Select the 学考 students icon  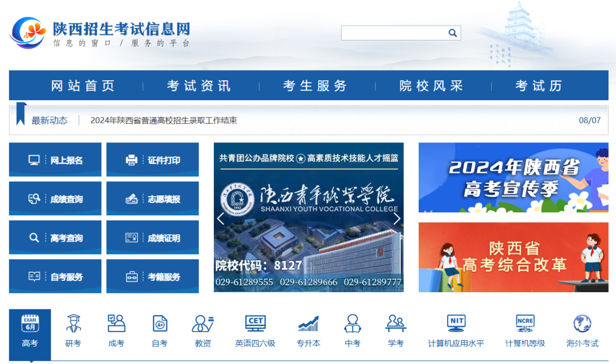(x=396, y=324)
